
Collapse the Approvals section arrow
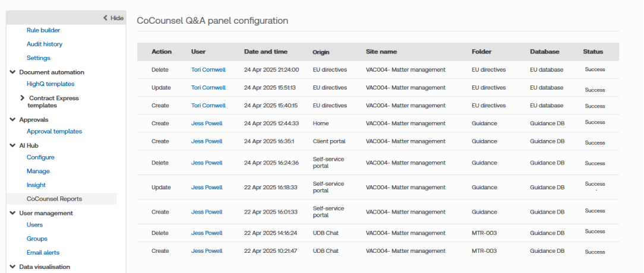(x=13, y=120)
